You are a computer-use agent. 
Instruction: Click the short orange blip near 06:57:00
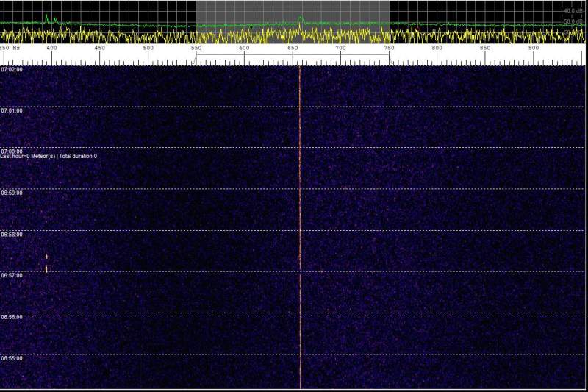46,264
